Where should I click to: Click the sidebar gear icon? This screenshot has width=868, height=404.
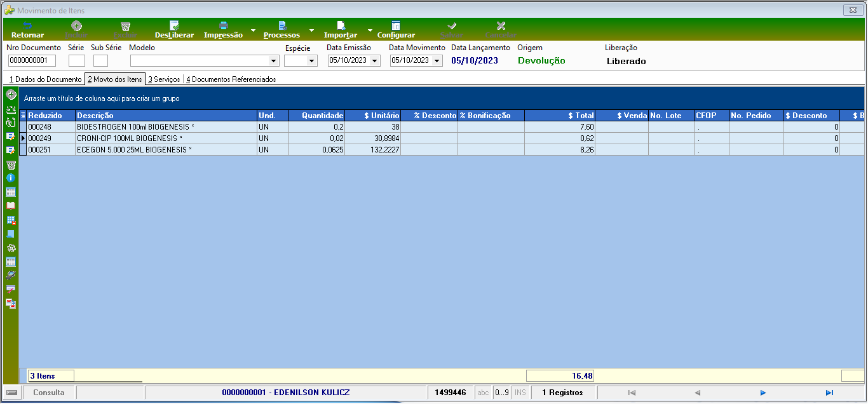[11, 248]
